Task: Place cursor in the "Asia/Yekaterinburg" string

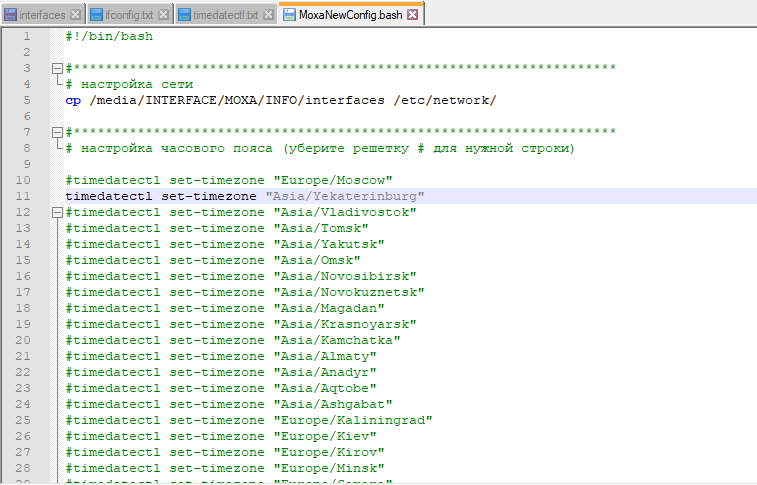Action: pos(350,196)
